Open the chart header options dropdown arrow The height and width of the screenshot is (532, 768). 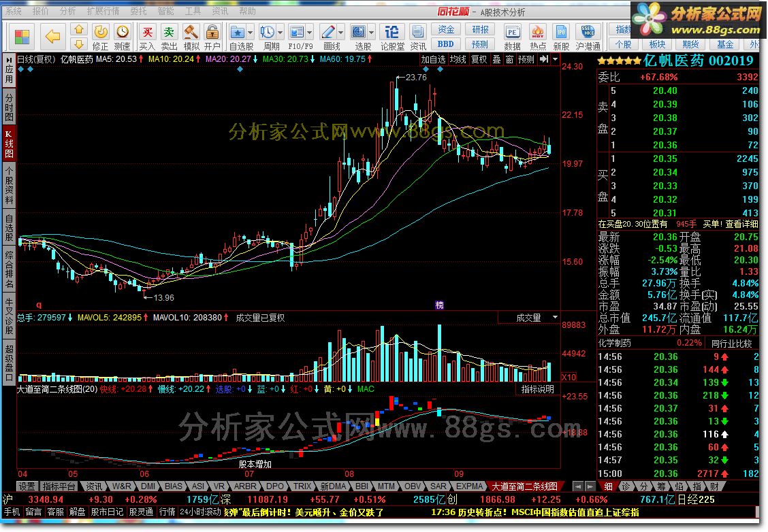coord(555,59)
